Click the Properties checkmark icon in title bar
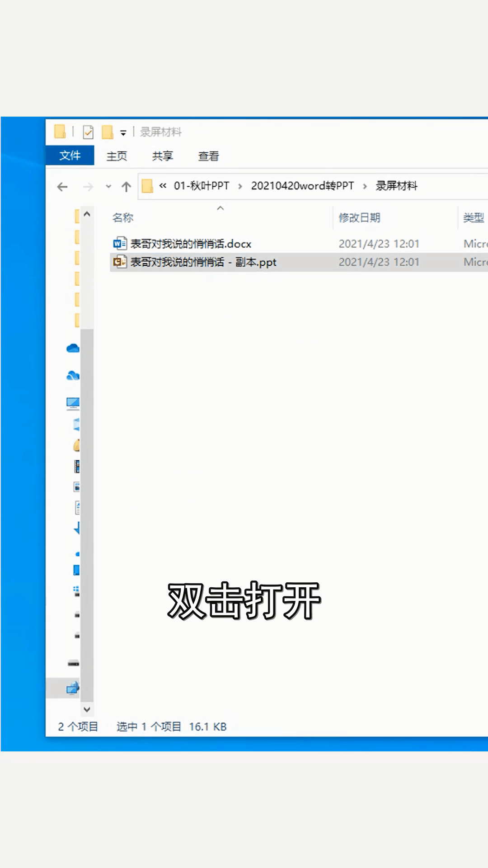Viewport: 488px width, 868px height. [x=88, y=132]
